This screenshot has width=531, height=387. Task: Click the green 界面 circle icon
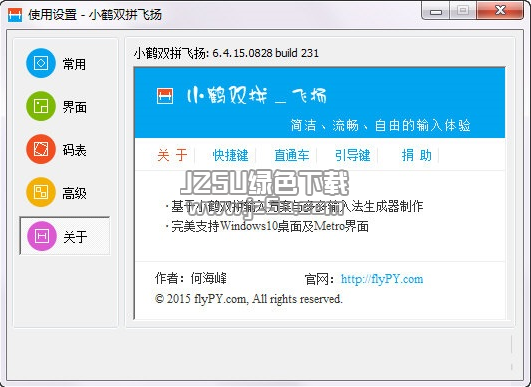pyautogui.click(x=41, y=106)
